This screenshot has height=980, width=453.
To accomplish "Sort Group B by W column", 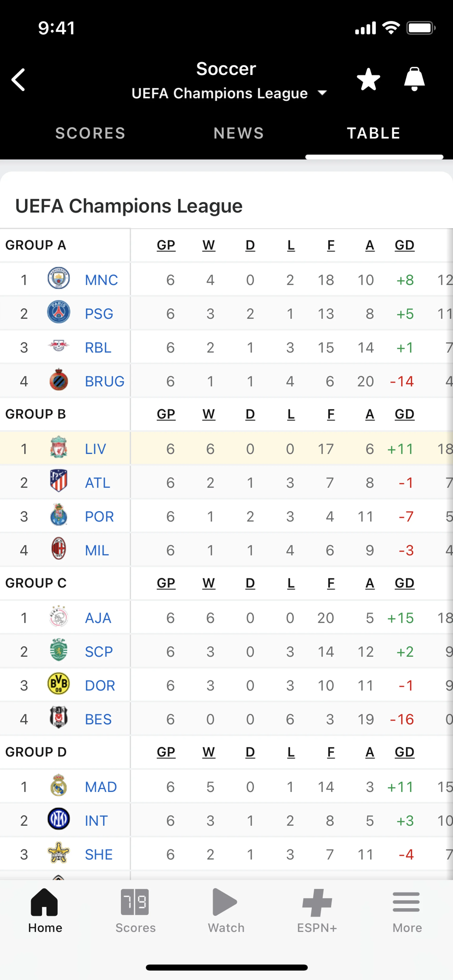I will pyautogui.click(x=209, y=414).
